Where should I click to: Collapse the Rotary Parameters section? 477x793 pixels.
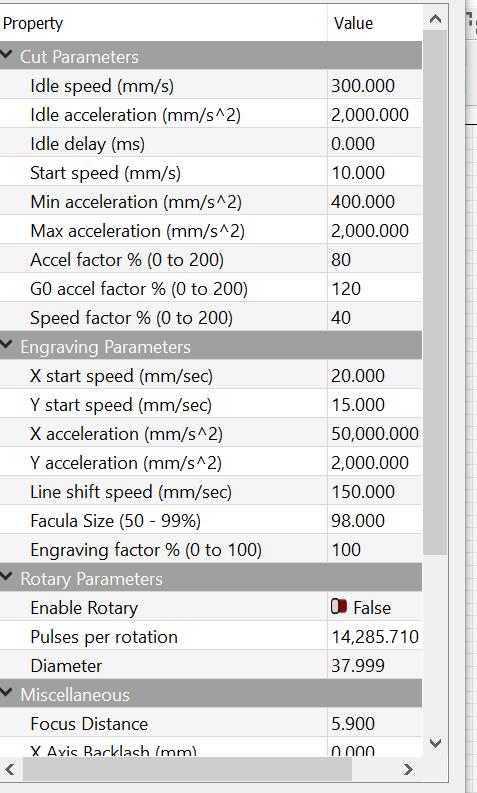point(6,577)
